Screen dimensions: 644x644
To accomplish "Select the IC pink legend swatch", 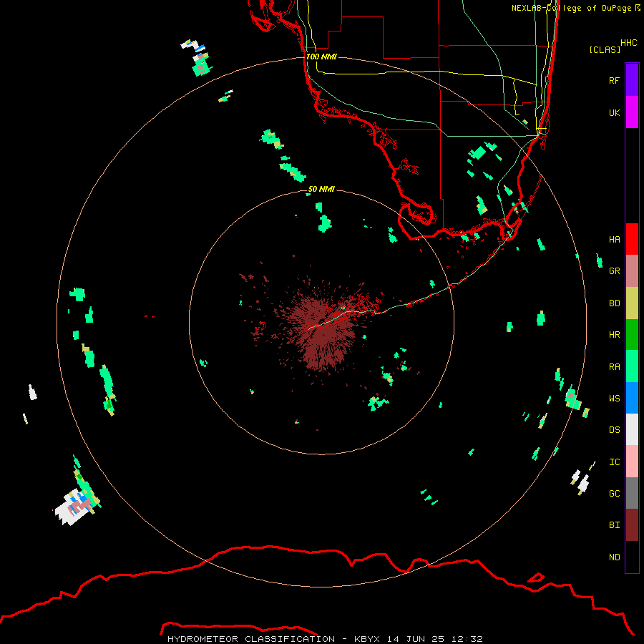I will pos(632,462).
